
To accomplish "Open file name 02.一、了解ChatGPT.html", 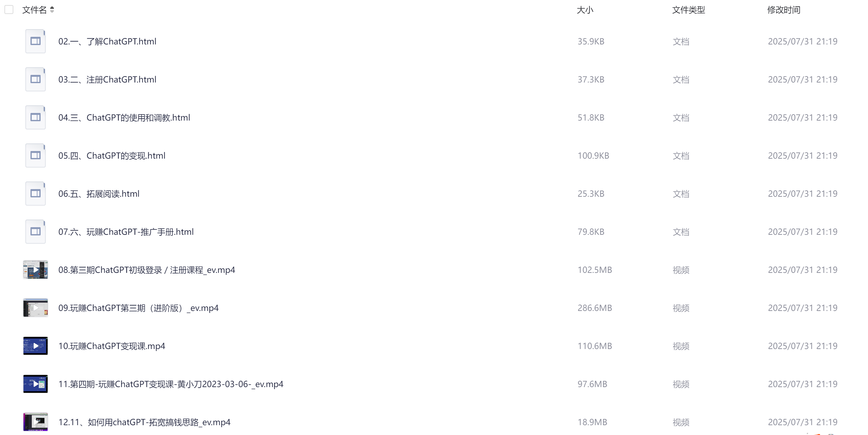I will click(x=108, y=42).
